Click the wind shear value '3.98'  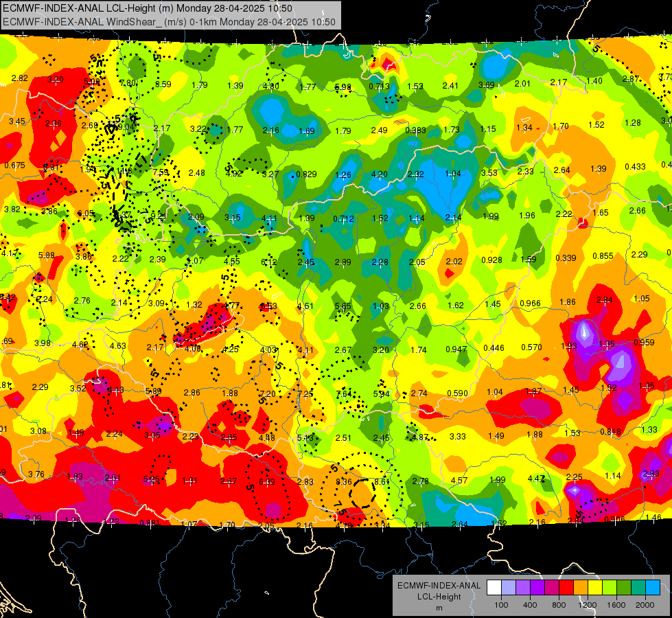[x=43, y=343]
